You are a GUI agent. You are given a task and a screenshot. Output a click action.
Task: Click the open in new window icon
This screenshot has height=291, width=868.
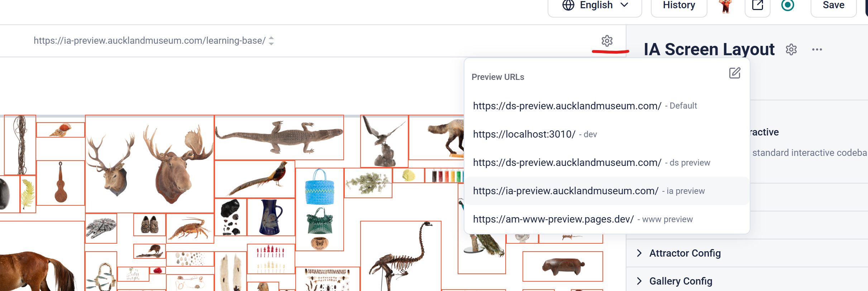757,5
